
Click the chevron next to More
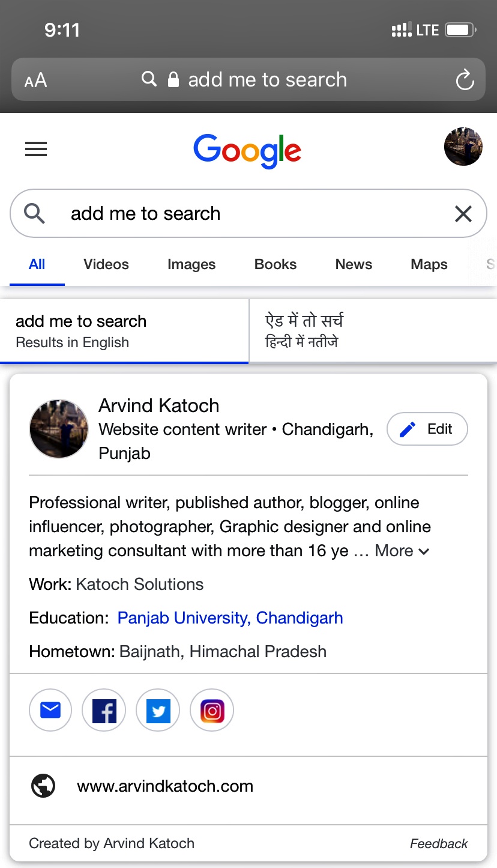[424, 551]
